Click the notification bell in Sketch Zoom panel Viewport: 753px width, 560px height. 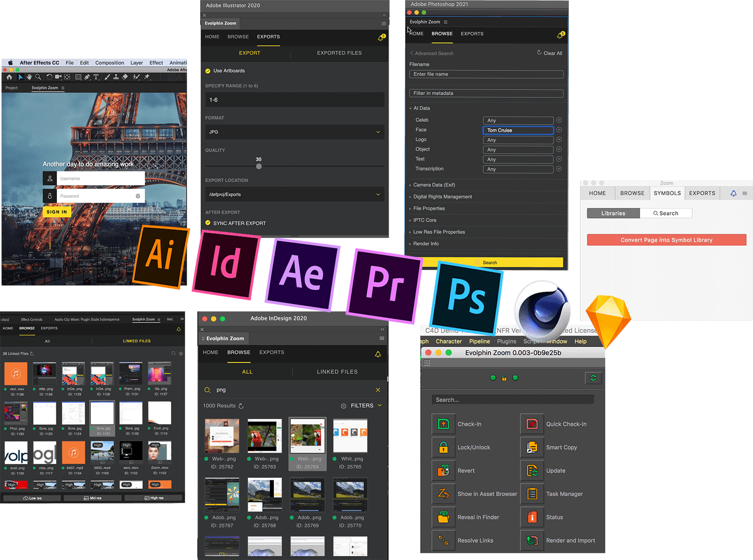coord(734,193)
